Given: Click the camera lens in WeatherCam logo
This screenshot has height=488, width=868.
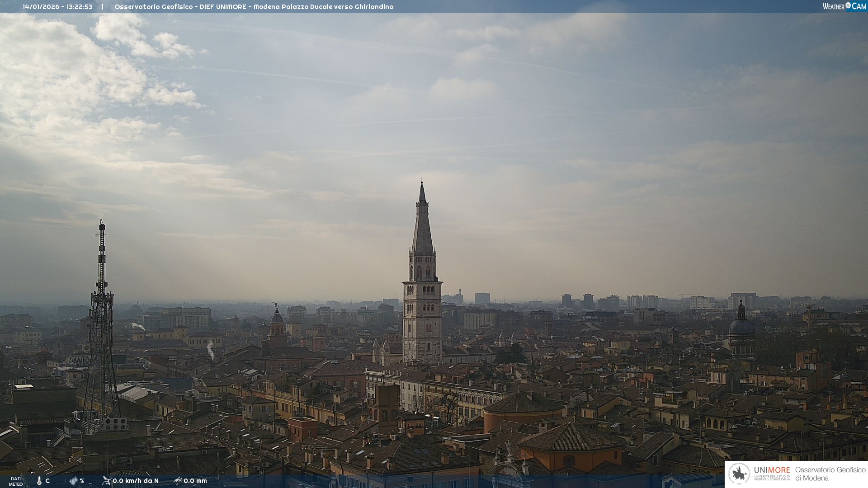Looking at the screenshot, I should tap(848, 5).
